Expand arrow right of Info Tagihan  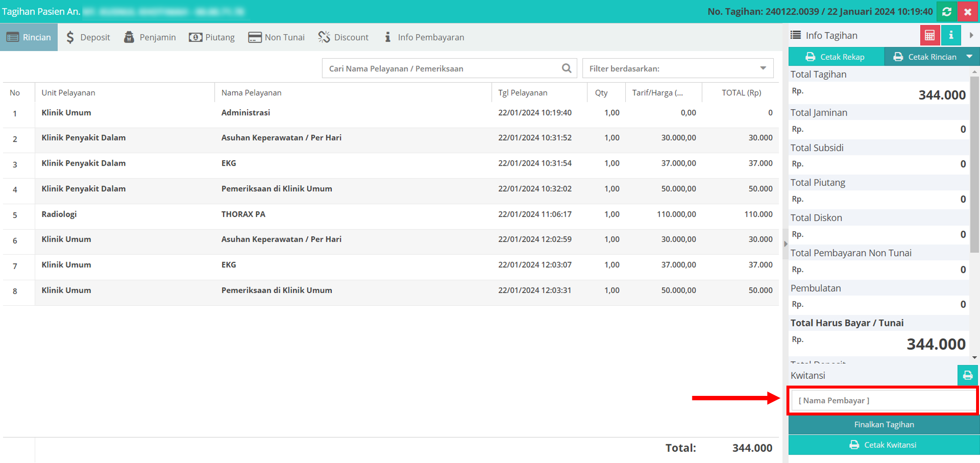pos(971,35)
